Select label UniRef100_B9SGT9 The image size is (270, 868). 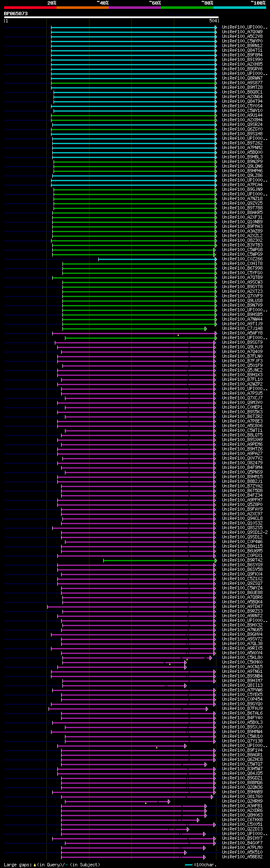(242, 342)
